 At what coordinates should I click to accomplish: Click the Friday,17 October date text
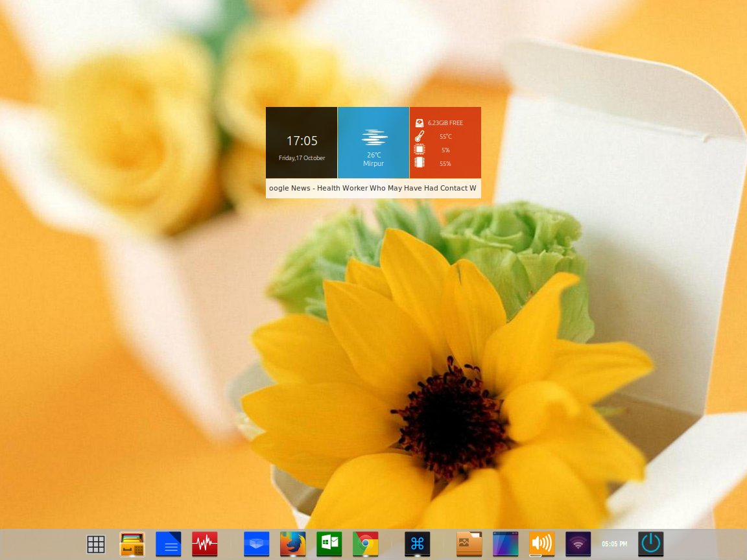302,158
